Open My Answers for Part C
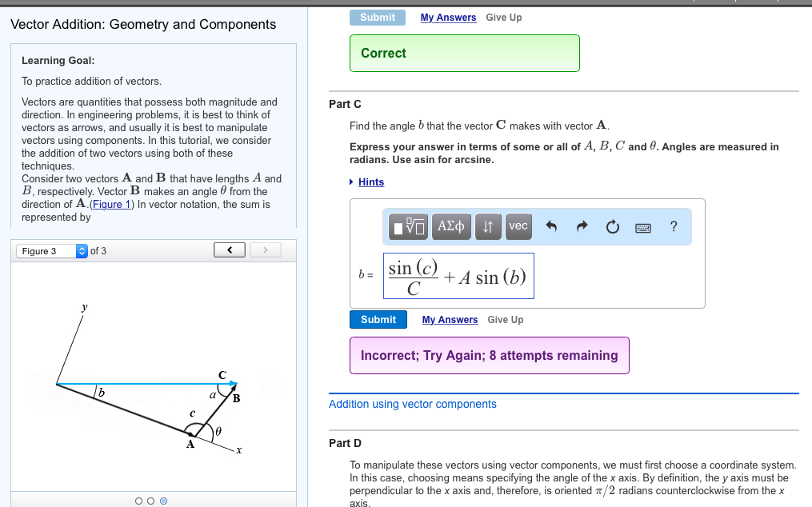The image size is (812, 507). 450,319
